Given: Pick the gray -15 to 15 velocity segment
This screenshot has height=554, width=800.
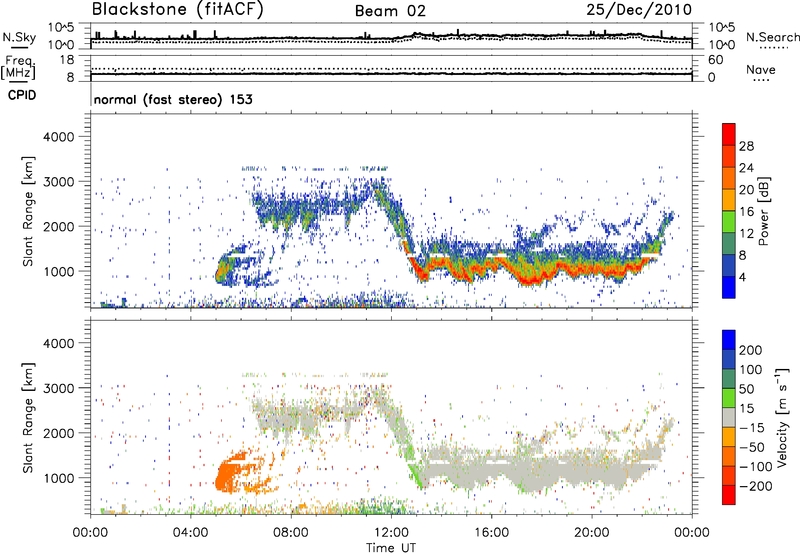Looking at the screenshot, I should (729, 417).
